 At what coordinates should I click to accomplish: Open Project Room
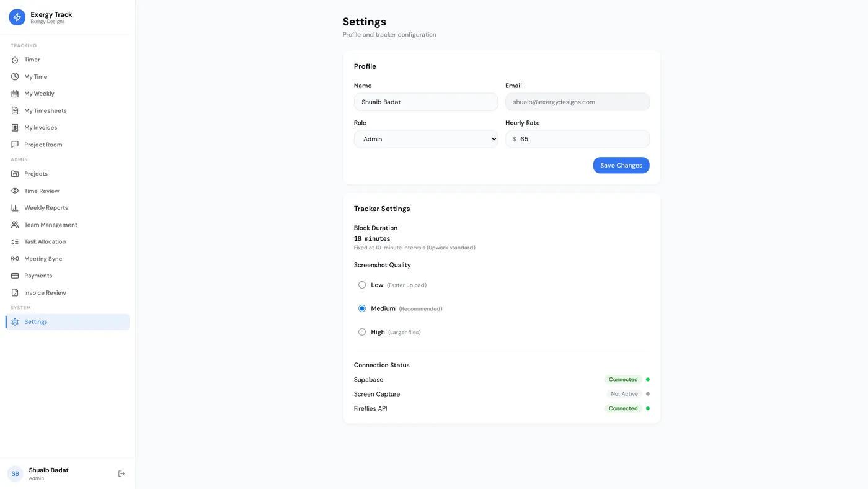(x=68, y=145)
